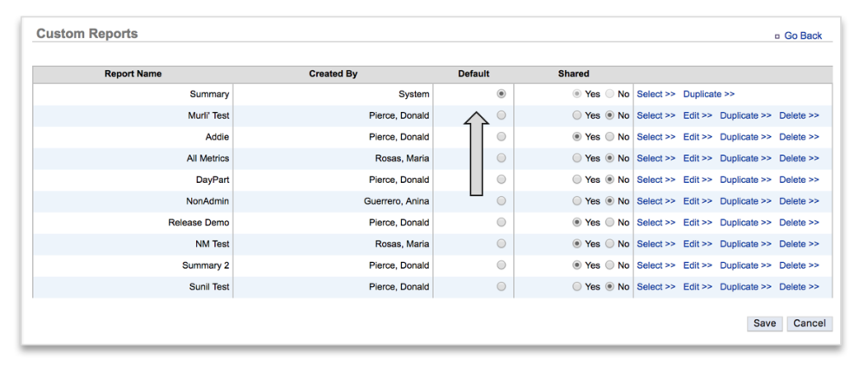
Task: Delete the Addie report
Action: [799, 137]
